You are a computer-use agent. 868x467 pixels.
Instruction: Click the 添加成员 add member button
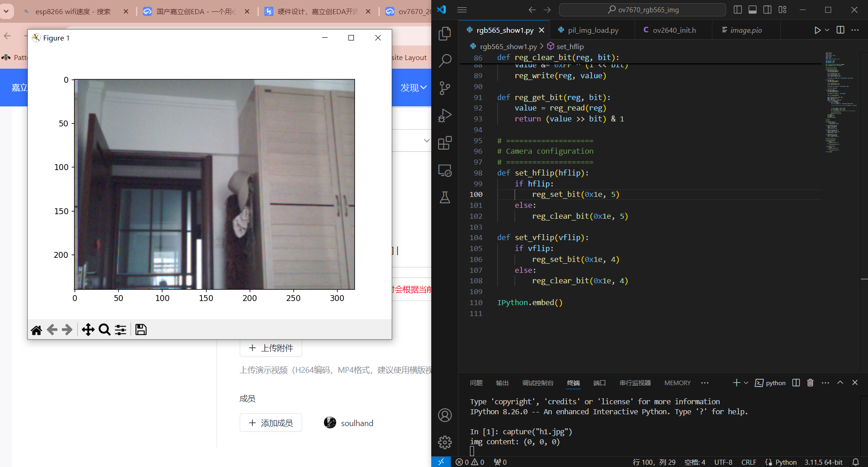tap(271, 423)
